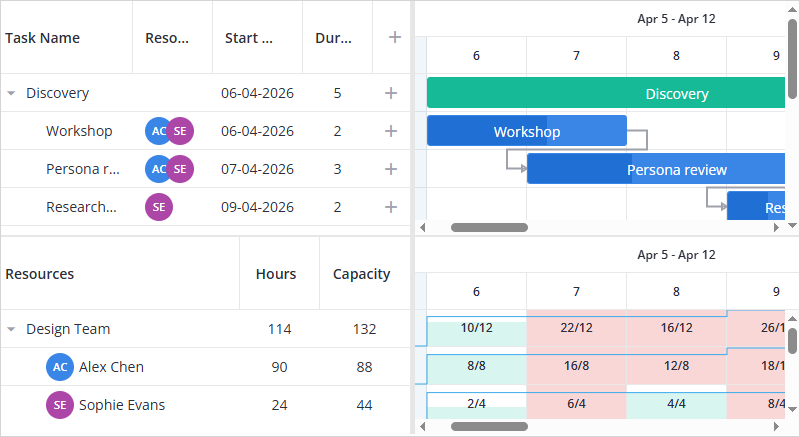Select the partially visible Research task bar
Screen dimensions: 800x437
(x=756, y=206)
